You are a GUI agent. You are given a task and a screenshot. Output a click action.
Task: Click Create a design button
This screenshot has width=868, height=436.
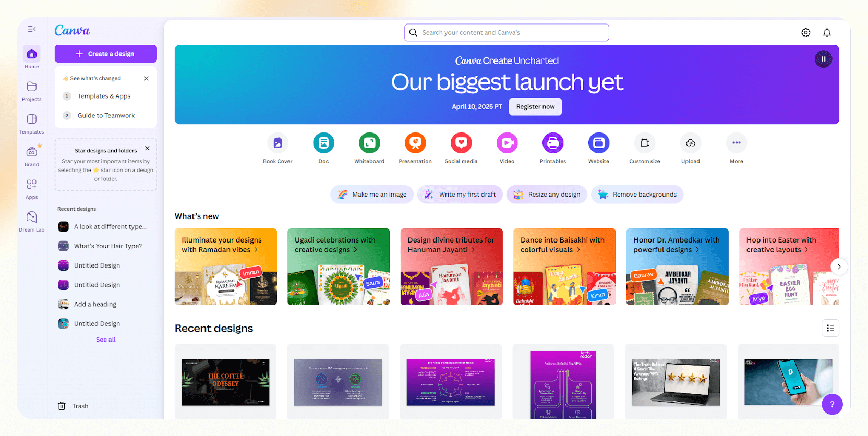[x=106, y=54]
